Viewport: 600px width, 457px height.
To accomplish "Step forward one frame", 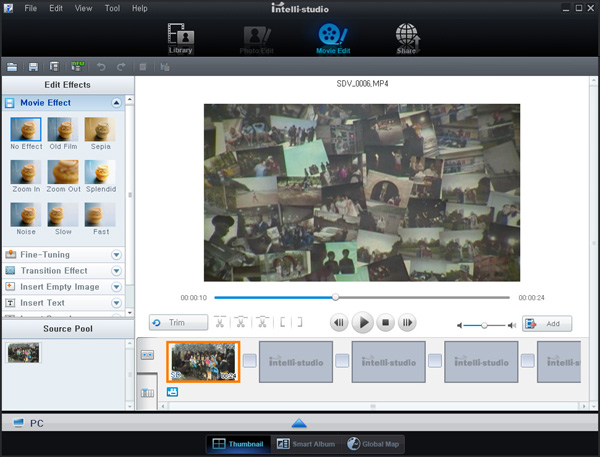I will (407, 322).
